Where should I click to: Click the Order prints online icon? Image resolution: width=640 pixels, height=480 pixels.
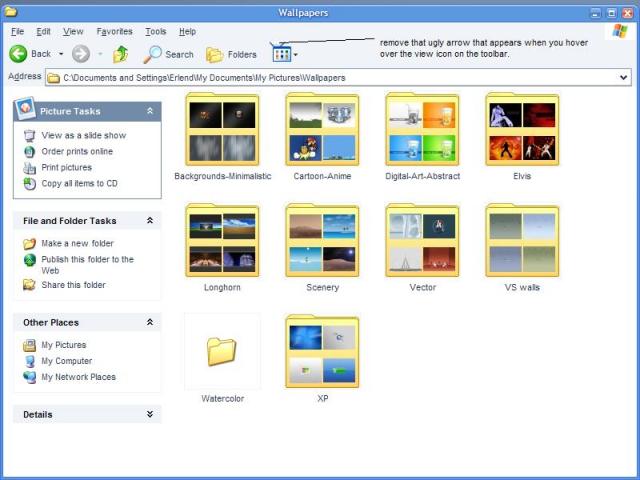click(x=29, y=152)
